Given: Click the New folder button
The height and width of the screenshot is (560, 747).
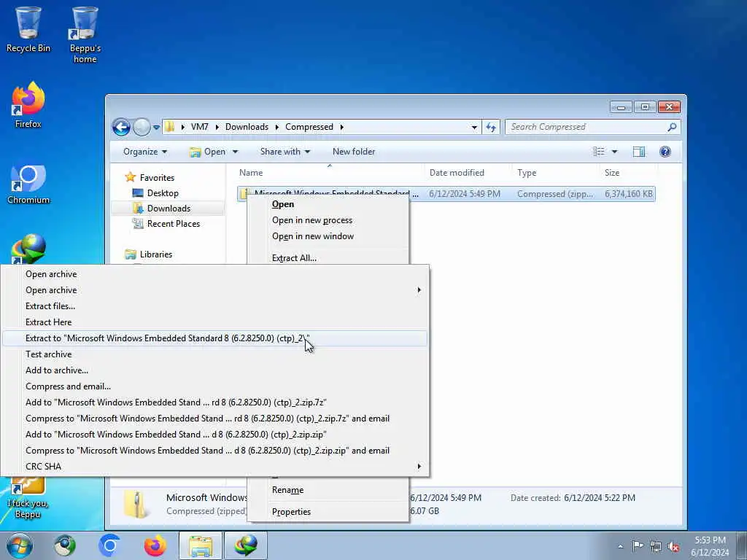Looking at the screenshot, I should click(x=354, y=152).
